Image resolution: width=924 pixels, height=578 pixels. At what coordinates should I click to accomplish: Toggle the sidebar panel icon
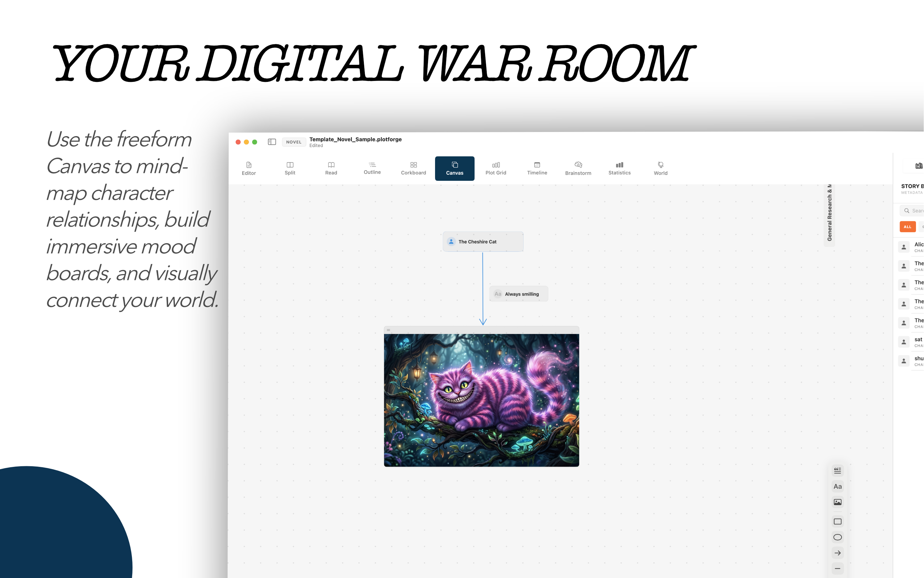(272, 142)
